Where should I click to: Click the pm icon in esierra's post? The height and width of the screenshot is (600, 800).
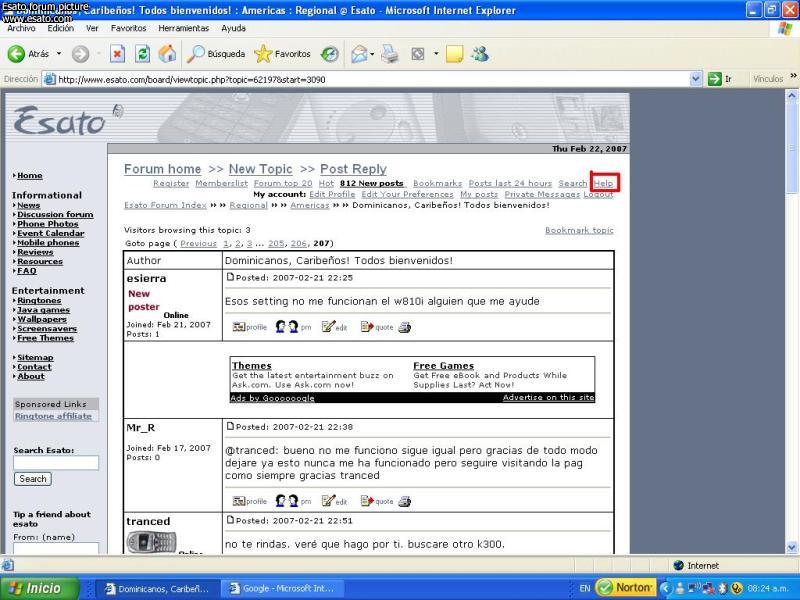pos(293,327)
